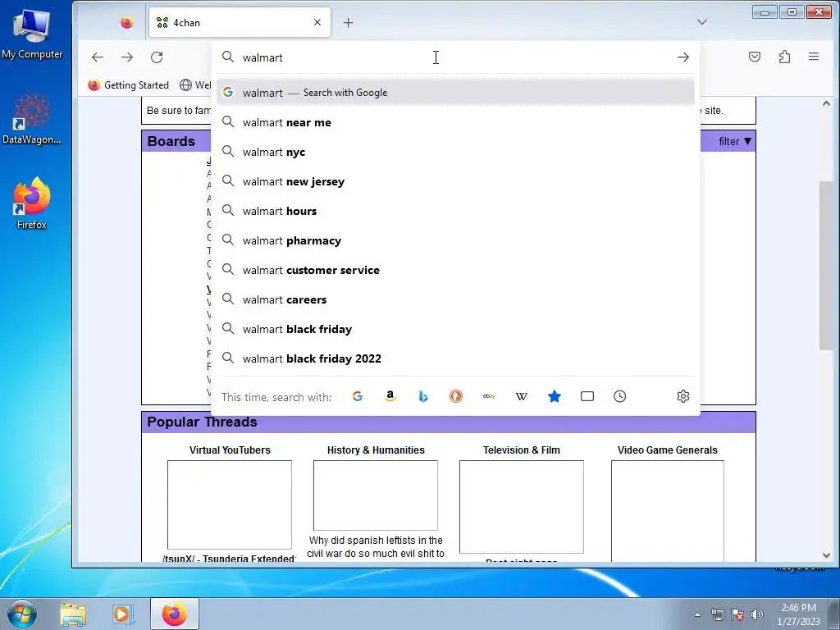Select the 4chan tab
This screenshot has height=630, width=840.
click(x=240, y=22)
